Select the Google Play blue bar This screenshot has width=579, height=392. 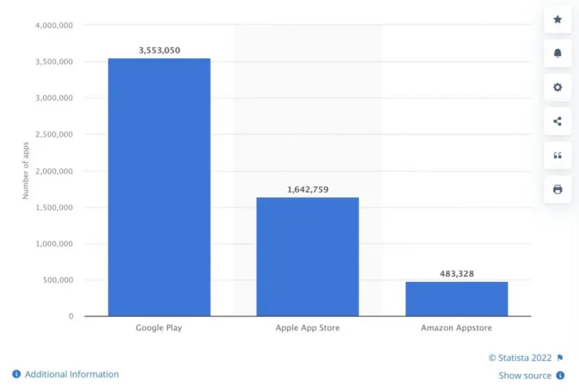click(x=159, y=187)
